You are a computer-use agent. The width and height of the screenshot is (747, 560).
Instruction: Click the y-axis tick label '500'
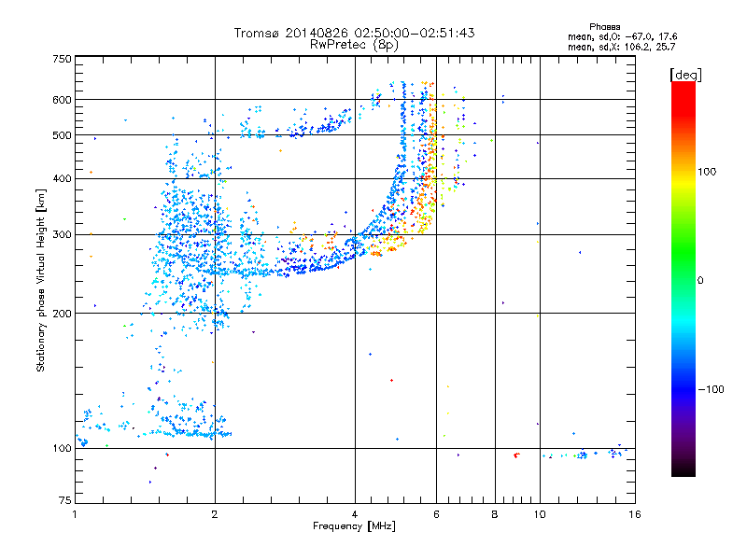pos(62,135)
